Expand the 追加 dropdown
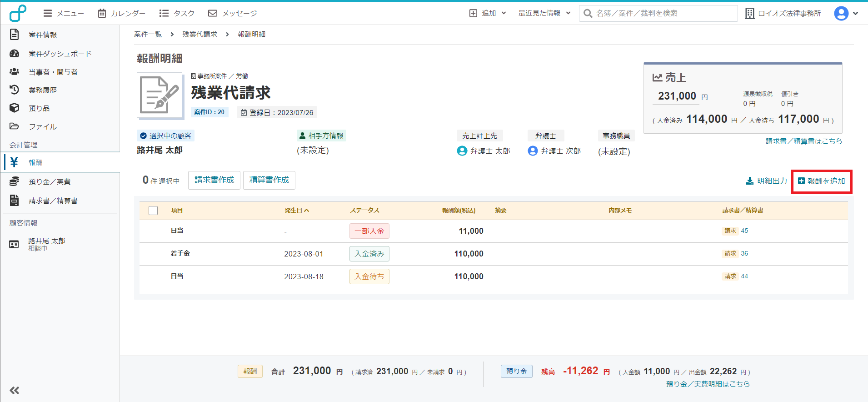 click(x=488, y=13)
